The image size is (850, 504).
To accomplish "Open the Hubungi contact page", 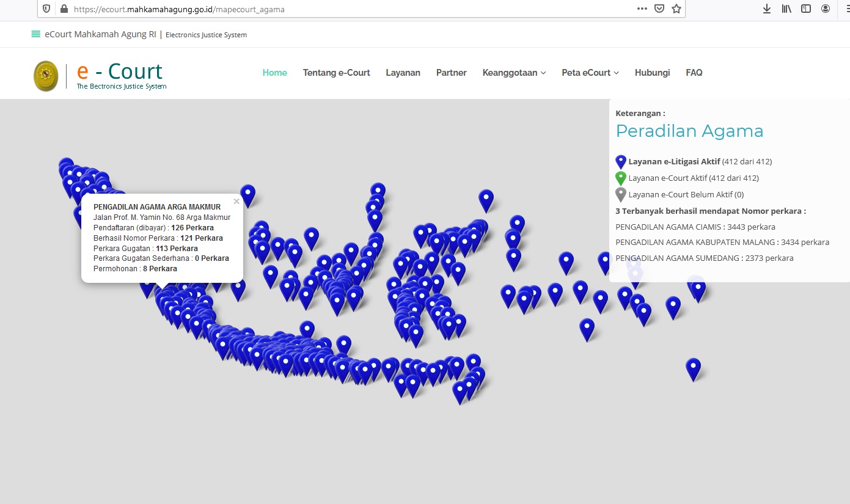I will [x=653, y=73].
